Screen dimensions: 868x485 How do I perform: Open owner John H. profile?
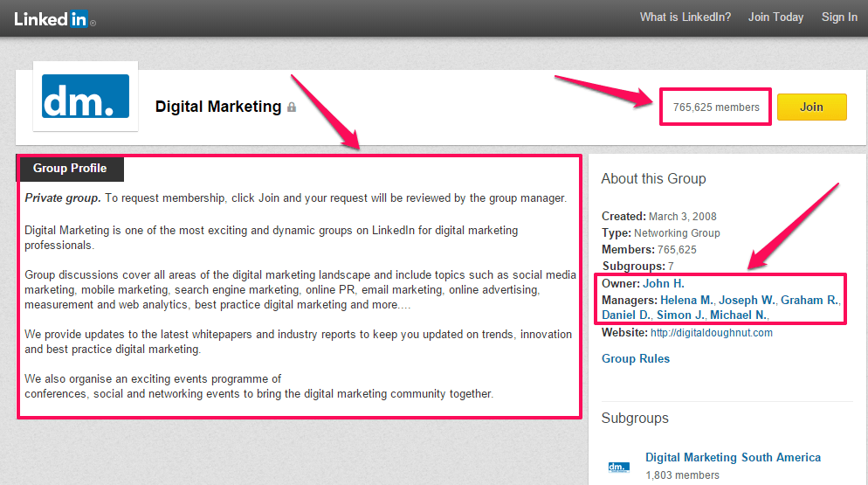[663, 283]
